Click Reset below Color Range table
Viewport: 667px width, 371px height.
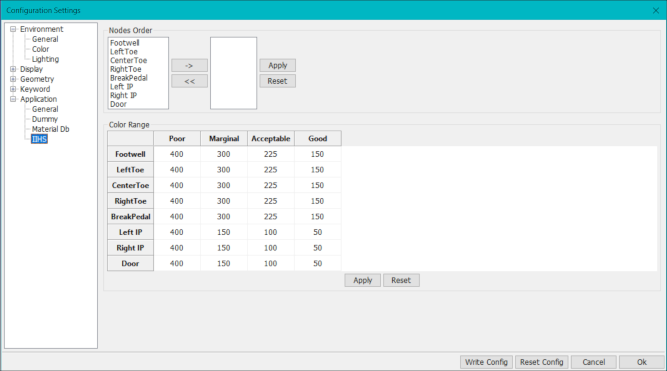coord(401,280)
